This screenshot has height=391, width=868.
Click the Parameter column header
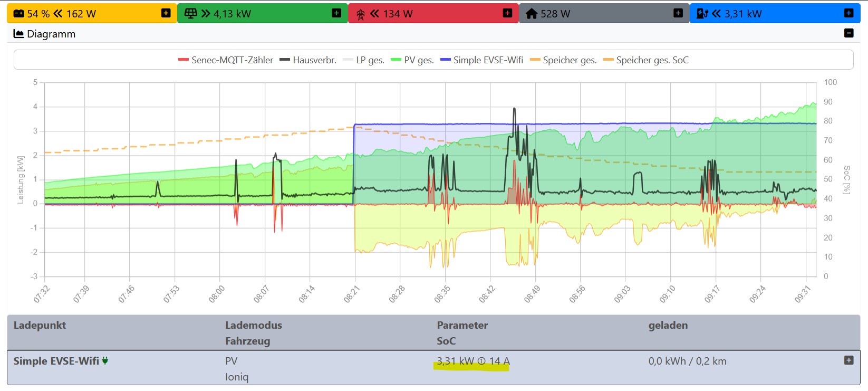462,325
